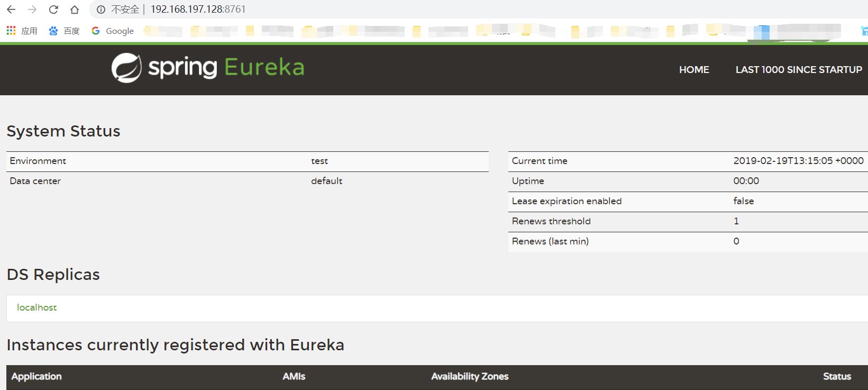This screenshot has width=868, height=390.
Task: Click the Status column header
Action: pos(837,376)
